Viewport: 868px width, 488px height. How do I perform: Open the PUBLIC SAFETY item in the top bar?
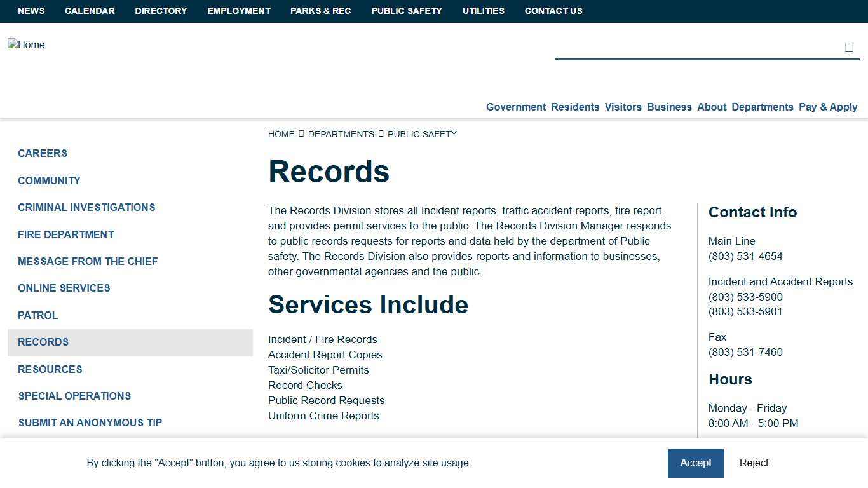tap(406, 11)
